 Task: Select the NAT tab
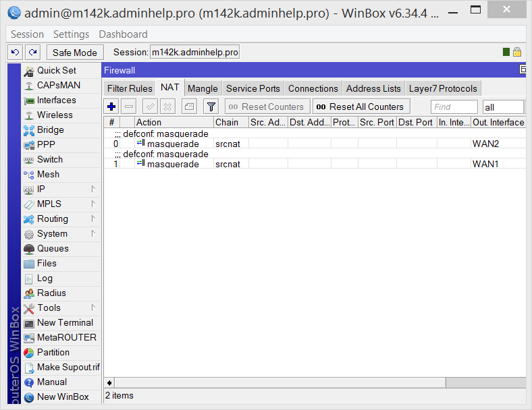[169, 88]
